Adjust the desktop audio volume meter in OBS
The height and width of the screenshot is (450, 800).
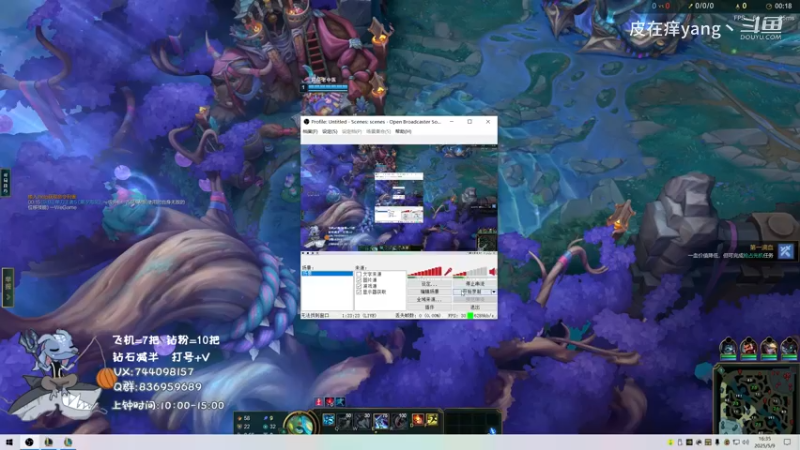pos(470,271)
